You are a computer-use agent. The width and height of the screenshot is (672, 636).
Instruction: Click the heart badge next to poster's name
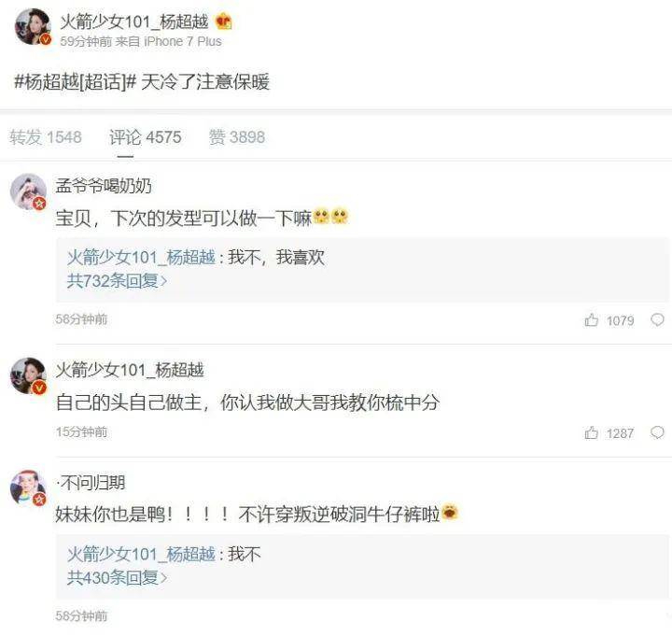click(x=223, y=21)
